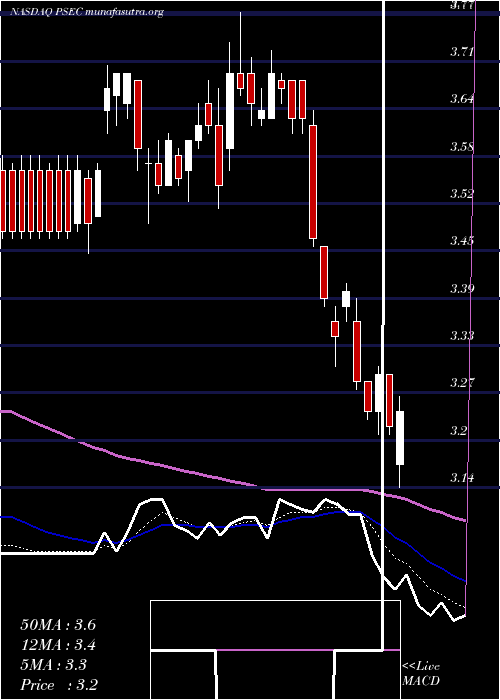Select the 3.52 price axis label
The image size is (500, 700).
(462, 194)
